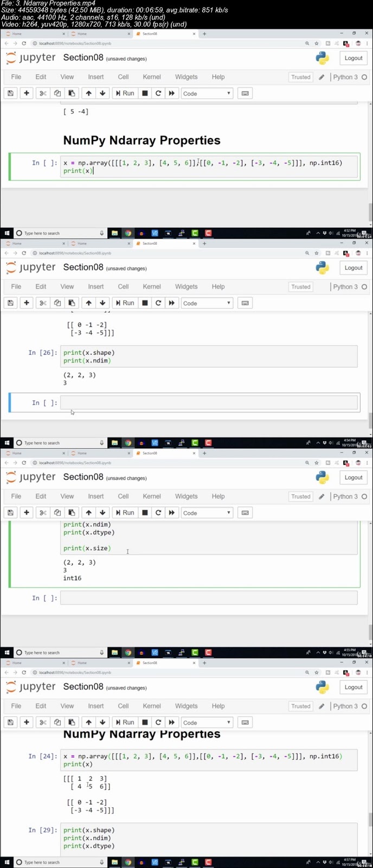The height and width of the screenshot is (868, 373).
Task: Click the microphone icon in bottom frame's search box
Action: pos(101,862)
